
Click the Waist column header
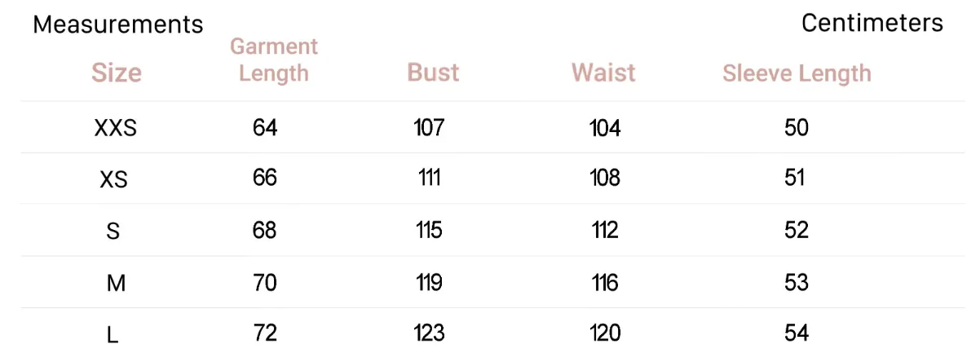tap(603, 72)
